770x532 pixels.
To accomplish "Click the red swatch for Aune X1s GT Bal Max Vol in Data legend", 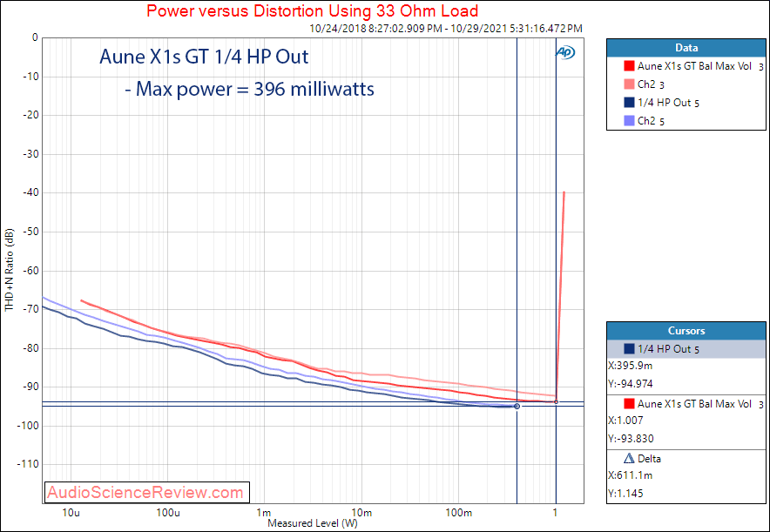I will (629, 66).
